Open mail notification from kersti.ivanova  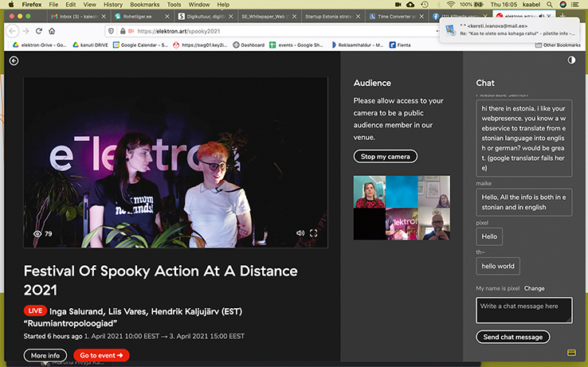click(x=511, y=29)
